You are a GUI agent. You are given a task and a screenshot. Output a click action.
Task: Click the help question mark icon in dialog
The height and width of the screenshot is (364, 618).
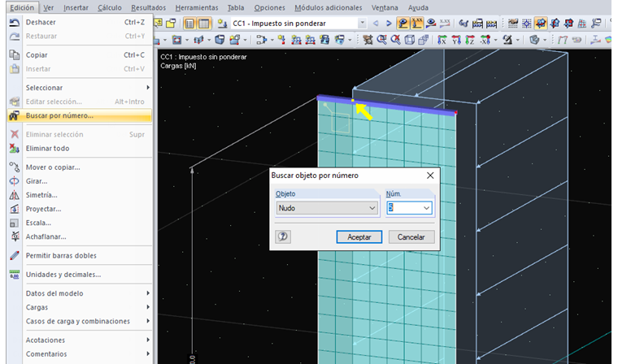tap(283, 236)
